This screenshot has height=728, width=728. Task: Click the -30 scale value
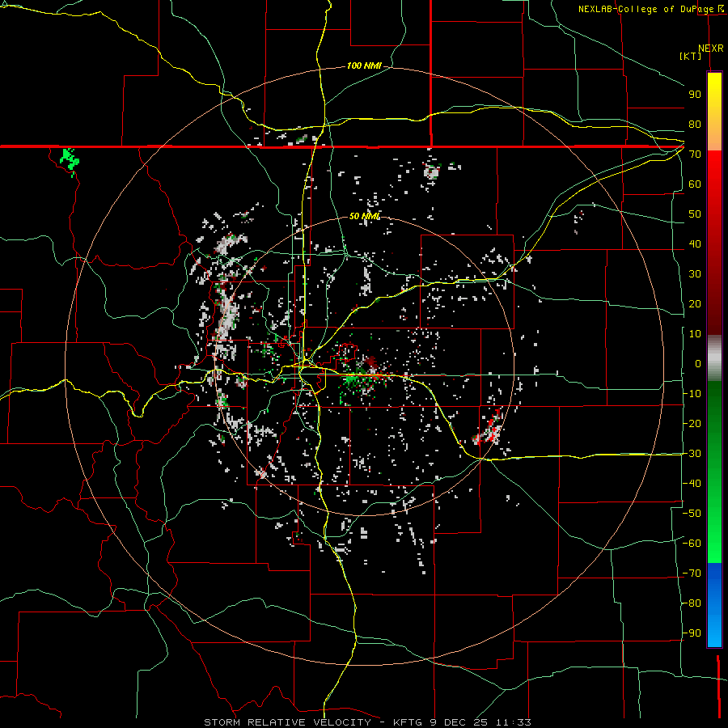(692, 454)
